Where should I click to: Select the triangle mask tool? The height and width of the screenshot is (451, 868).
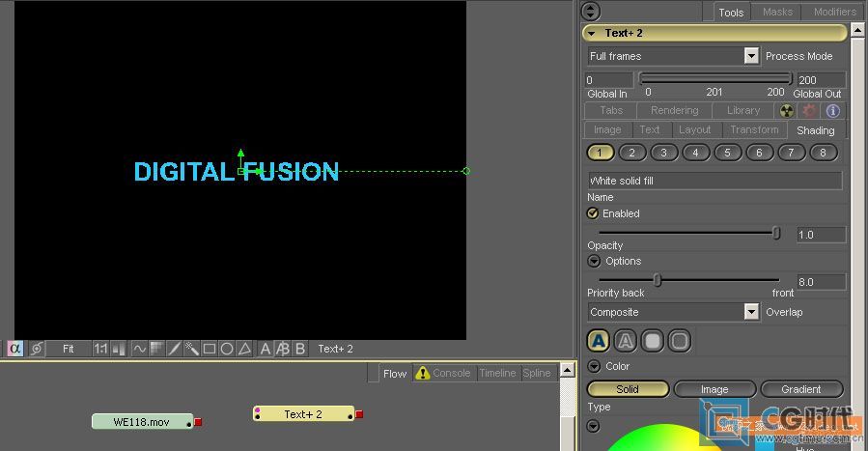(244, 349)
